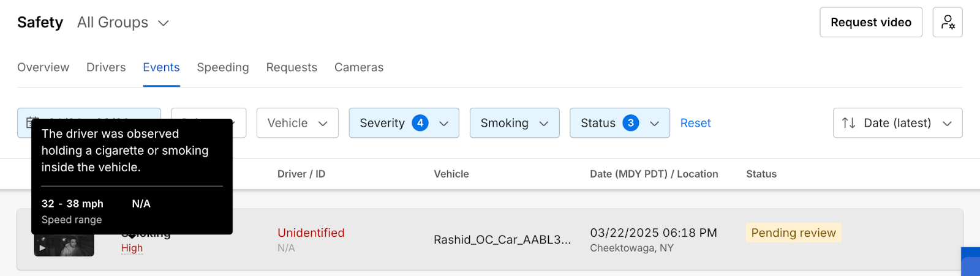The image size is (980, 276).
Task: Click the calendar icon in date filter
Action: coord(28,121)
